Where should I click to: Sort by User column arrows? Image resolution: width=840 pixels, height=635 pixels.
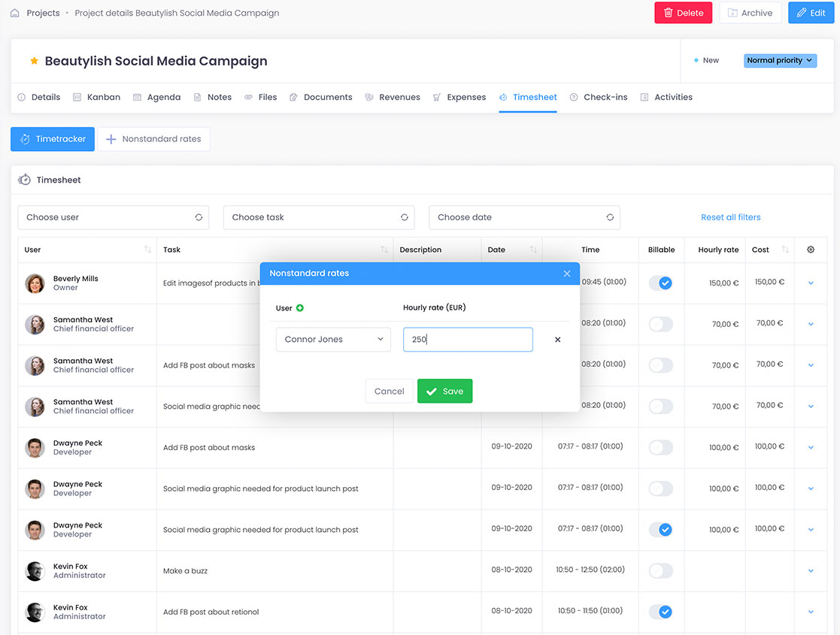pyautogui.click(x=147, y=249)
